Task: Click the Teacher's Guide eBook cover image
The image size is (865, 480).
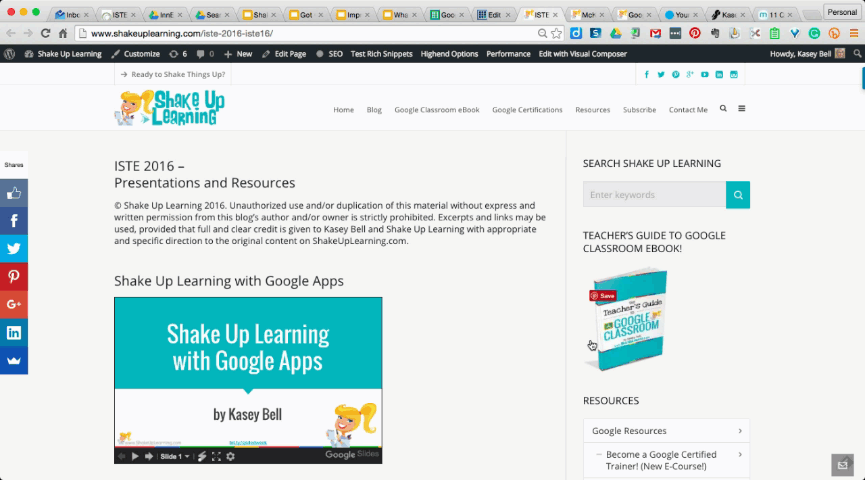Action: 627,319
